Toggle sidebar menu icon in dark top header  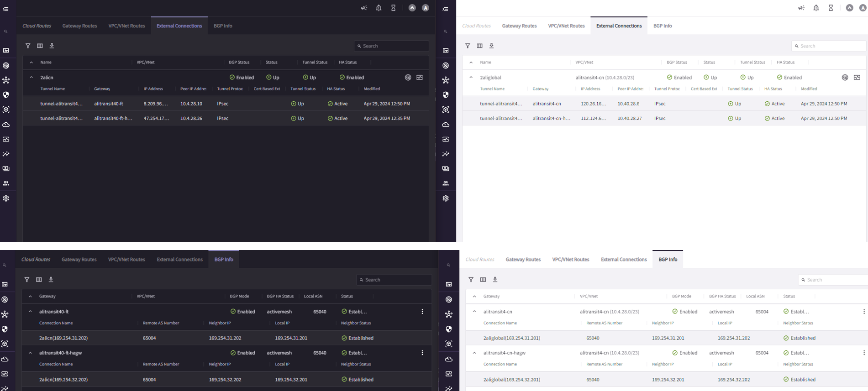5,9
